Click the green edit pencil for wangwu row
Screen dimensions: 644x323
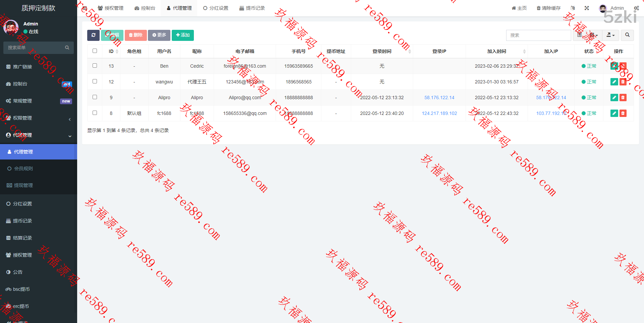pyautogui.click(x=614, y=82)
